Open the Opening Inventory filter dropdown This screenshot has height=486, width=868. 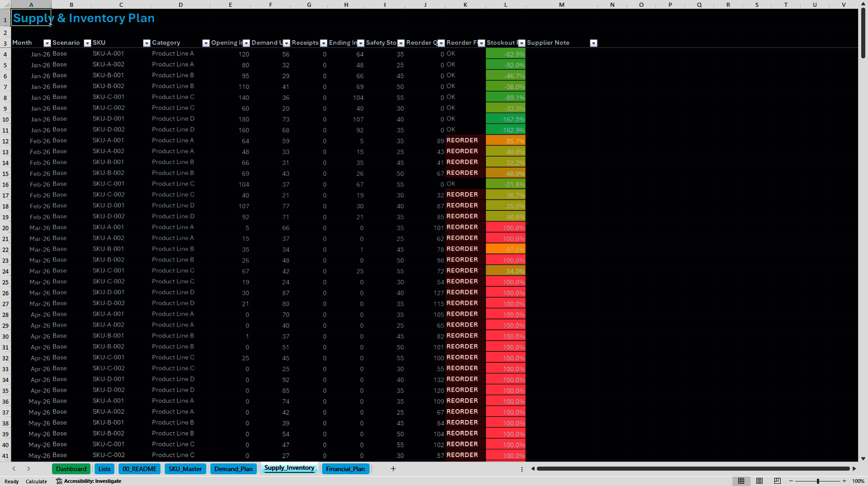(x=246, y=43)
